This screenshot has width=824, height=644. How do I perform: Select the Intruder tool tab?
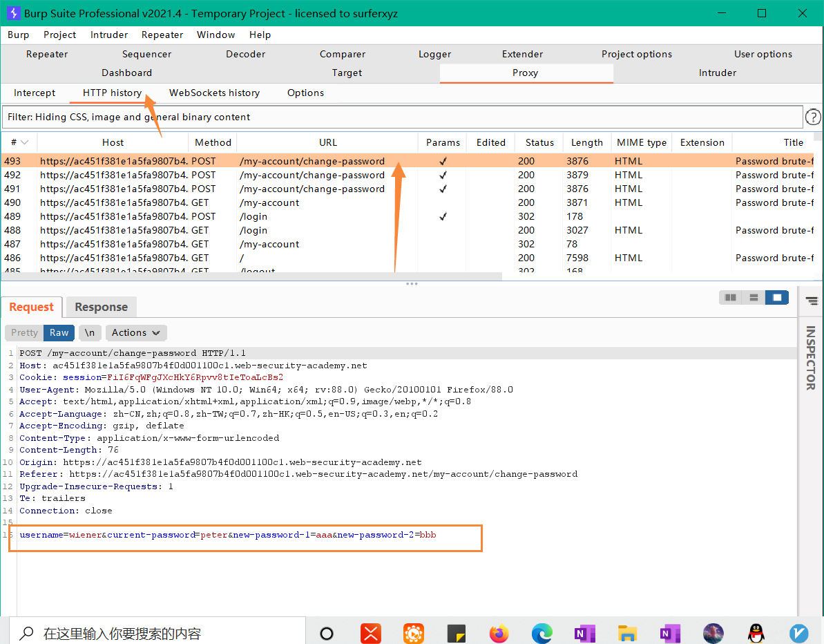coord(718,73)
